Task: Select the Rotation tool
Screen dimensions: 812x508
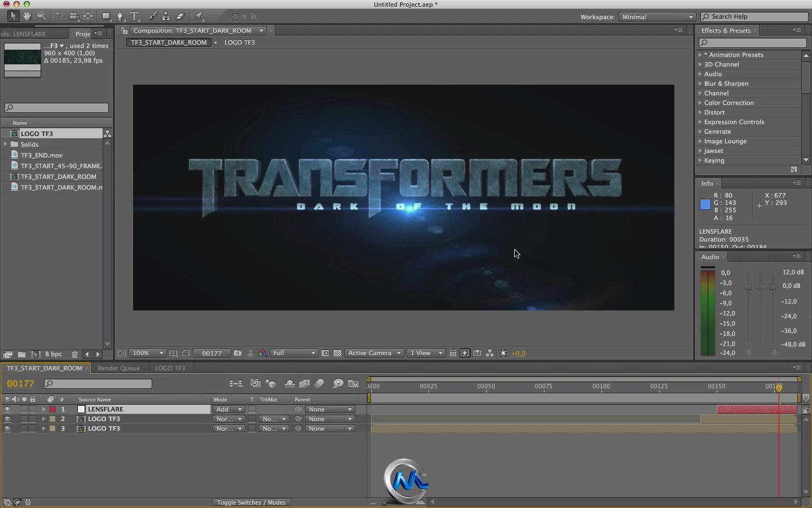Action: pos(59,16)
